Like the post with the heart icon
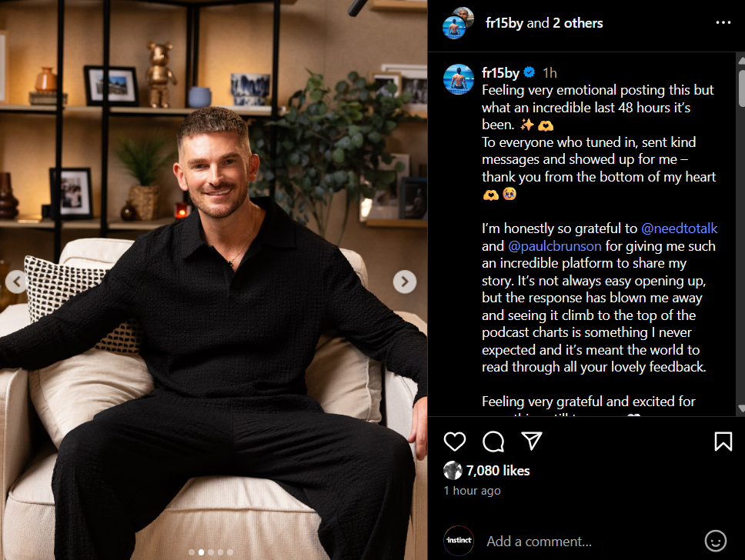 coord(455,442)
